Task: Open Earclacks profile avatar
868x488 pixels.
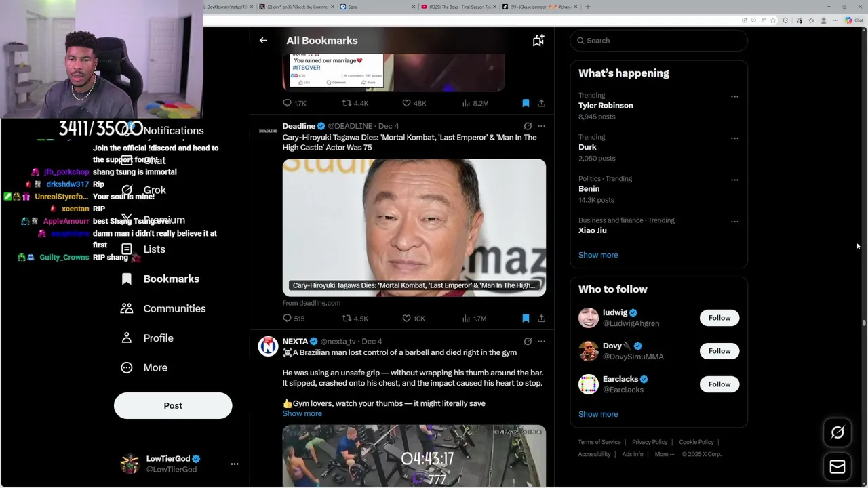Action: [589, 384]
